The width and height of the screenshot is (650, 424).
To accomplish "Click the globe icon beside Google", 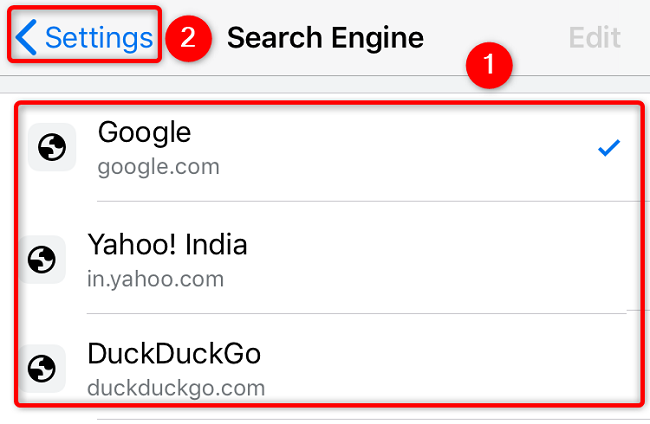I will (x=52, y=148).
